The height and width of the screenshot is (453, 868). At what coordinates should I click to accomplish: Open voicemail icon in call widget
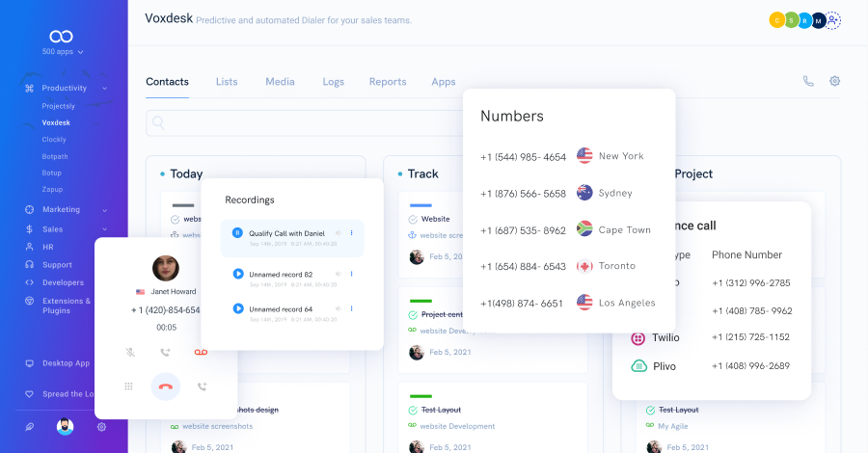[201, 353]
